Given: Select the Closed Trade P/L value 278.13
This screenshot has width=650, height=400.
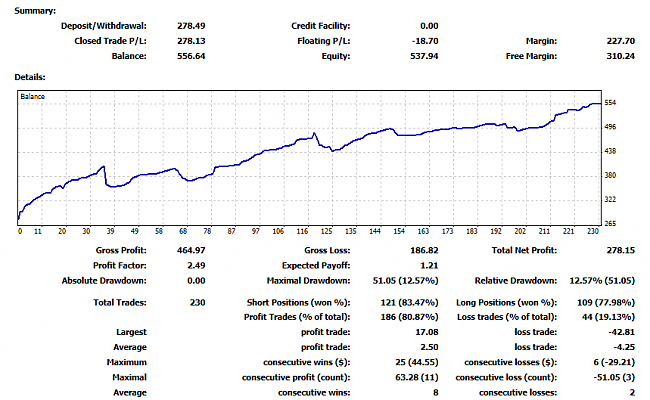Looking at the screenshot, I should point(191,41).
